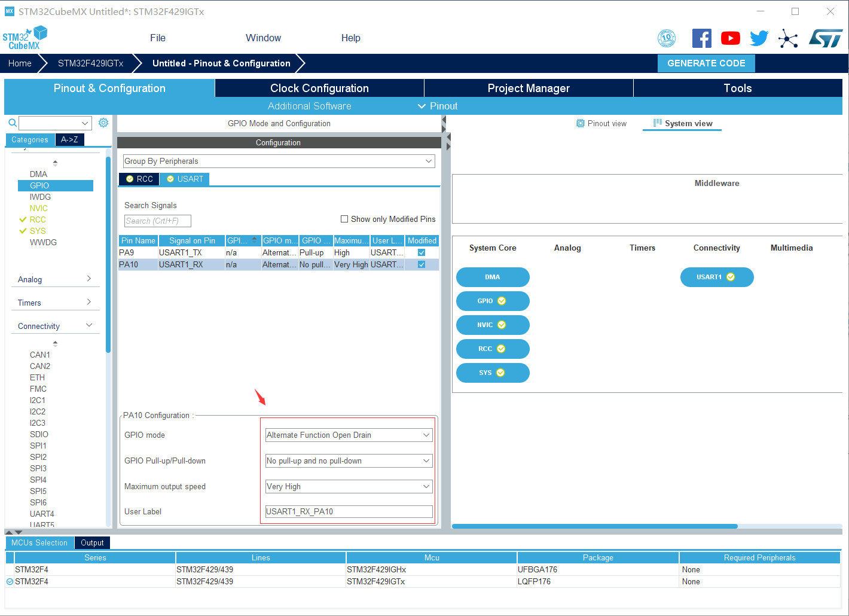Click the selected-MCU check icon in STM32F4 row
This screenshot has height=616, width=849.
pyautogui.click(x=10, y=581)
